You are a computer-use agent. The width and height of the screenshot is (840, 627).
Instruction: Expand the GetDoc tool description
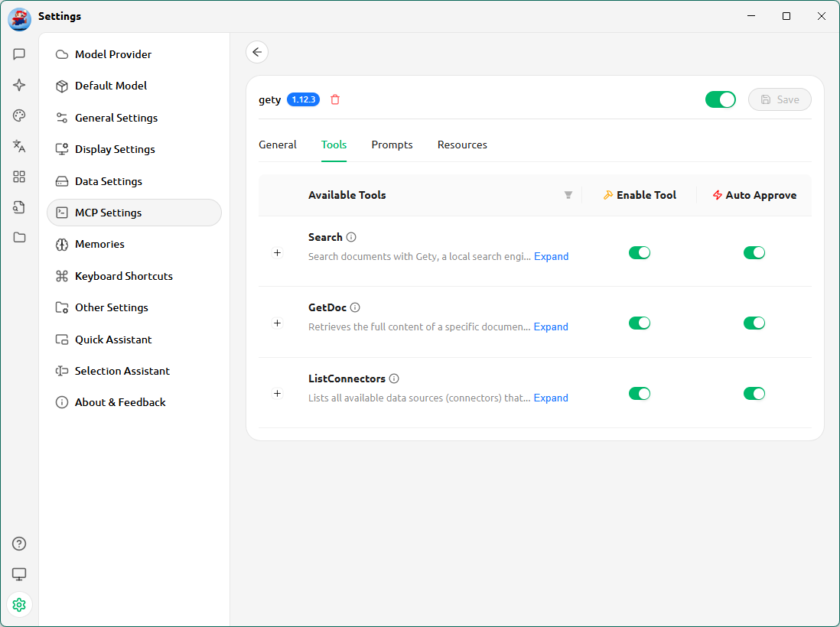coord(551,326)
